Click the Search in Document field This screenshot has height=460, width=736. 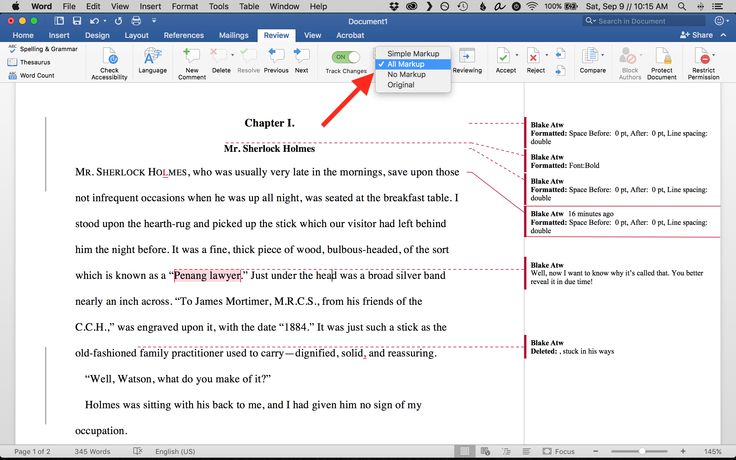(x=644, y=21)
